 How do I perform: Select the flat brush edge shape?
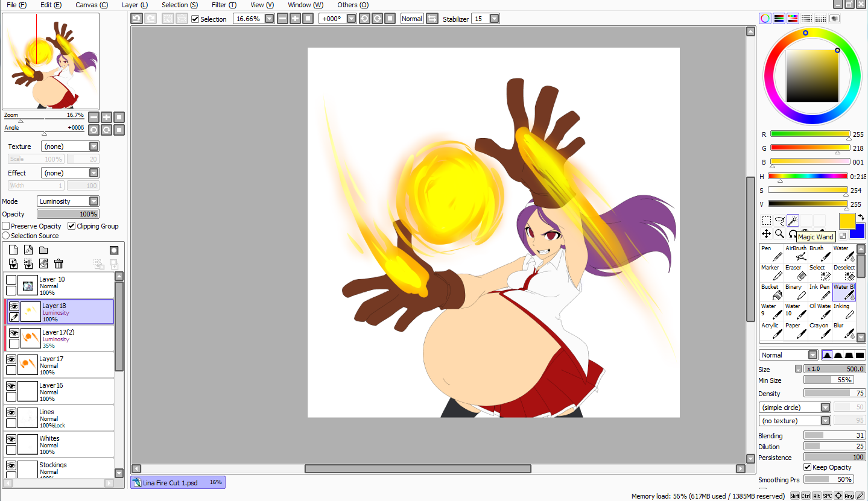pos(860,355)
